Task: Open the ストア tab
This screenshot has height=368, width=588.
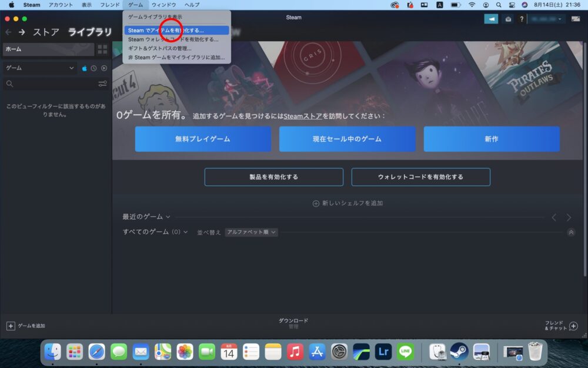Action: point(46,32)
